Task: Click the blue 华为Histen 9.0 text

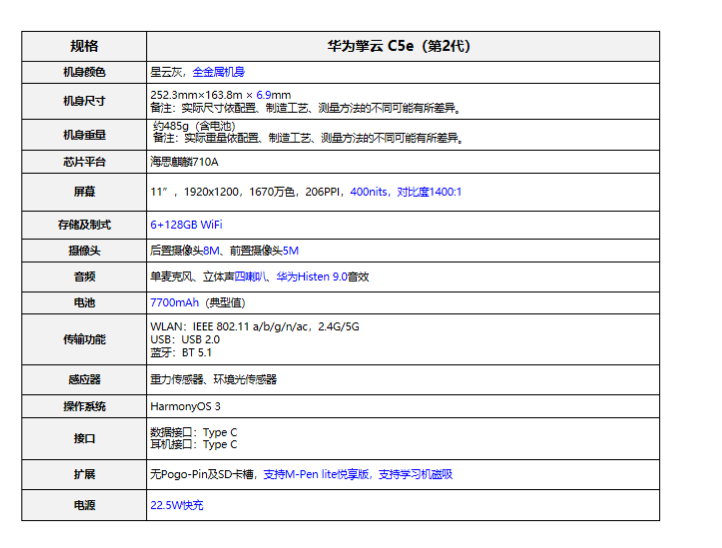Action: [x=311, y=276]
